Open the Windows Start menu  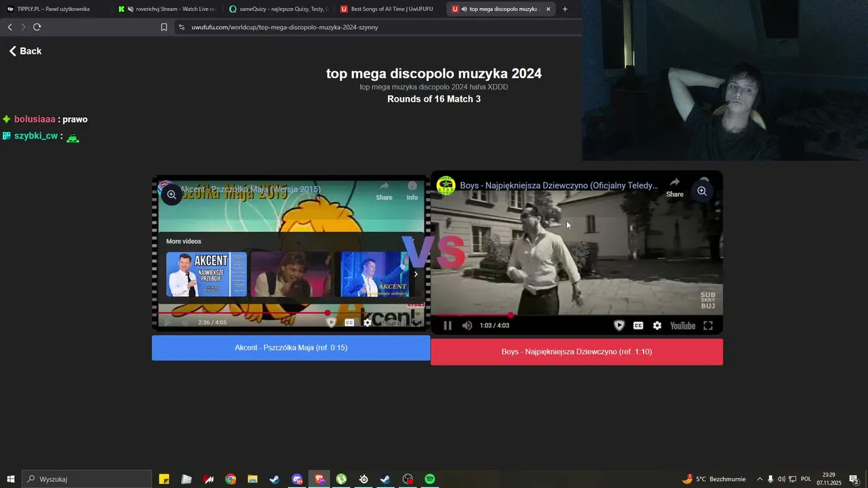point(10,479)
